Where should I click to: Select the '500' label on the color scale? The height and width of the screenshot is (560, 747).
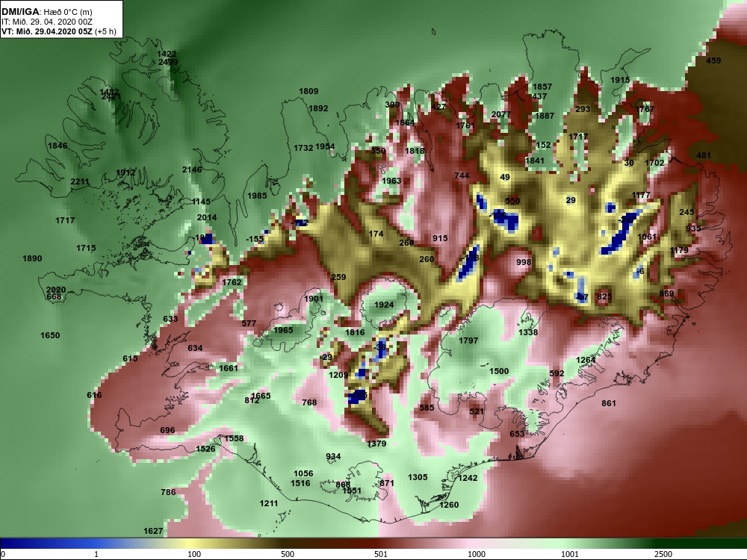pyautogui.click(x=288, y=554)
